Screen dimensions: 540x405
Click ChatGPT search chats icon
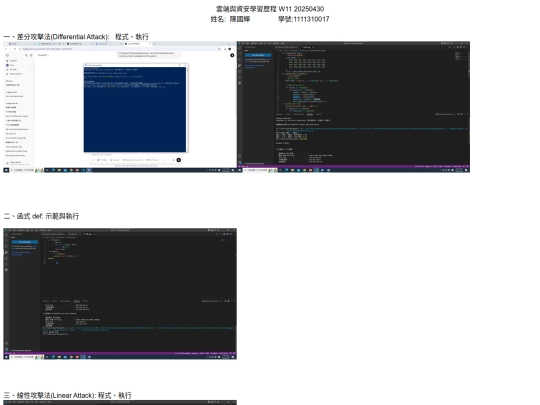click(x=26, y=55)
